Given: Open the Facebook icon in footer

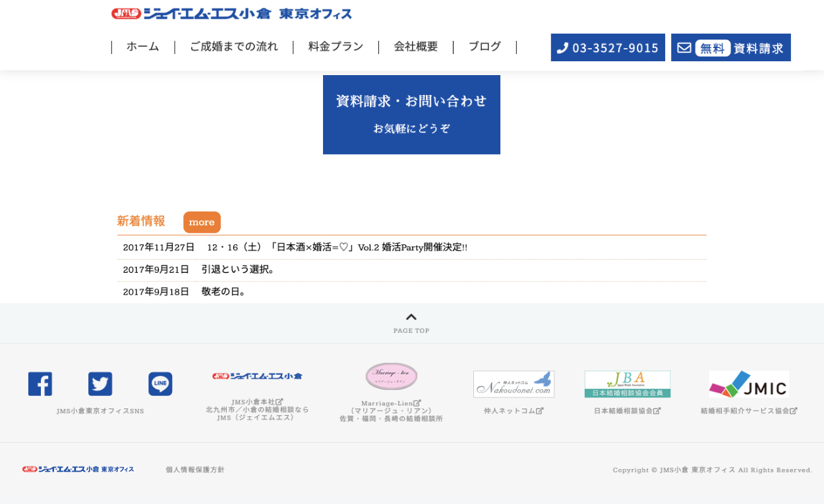Looking at the screenshot, I should 40,384.
